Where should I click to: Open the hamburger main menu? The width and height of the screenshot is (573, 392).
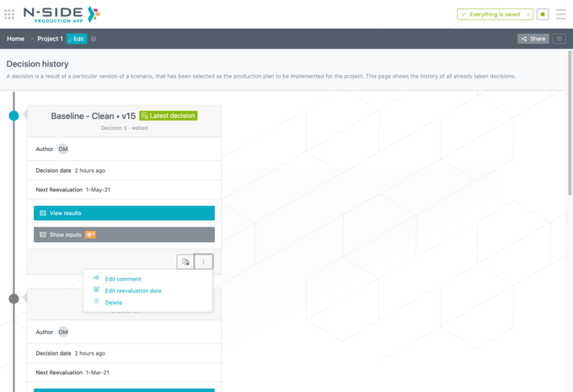click(x=560, y=14)
